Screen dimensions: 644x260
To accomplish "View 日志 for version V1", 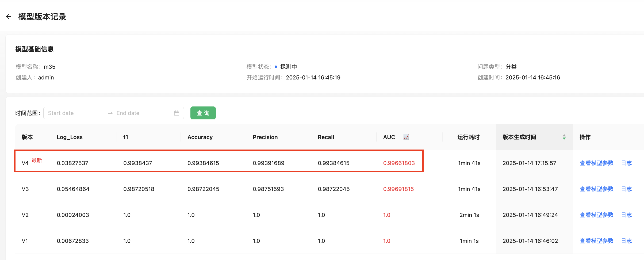I will (x=626, y=241).
